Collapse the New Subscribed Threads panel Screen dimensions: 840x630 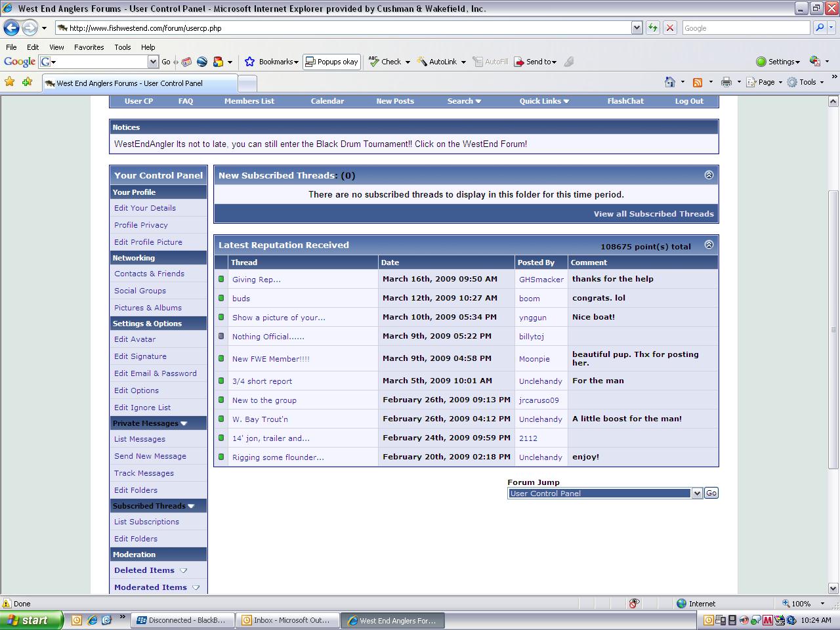point(709,175)
